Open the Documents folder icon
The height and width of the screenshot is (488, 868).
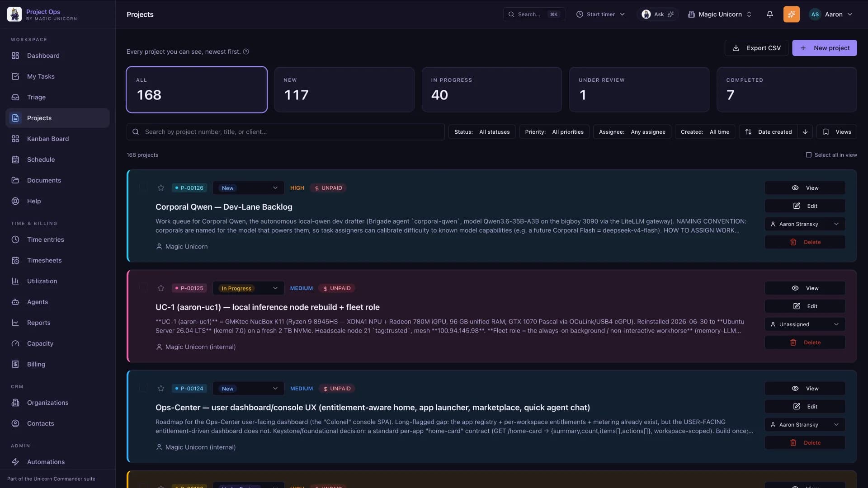[15, 180]
